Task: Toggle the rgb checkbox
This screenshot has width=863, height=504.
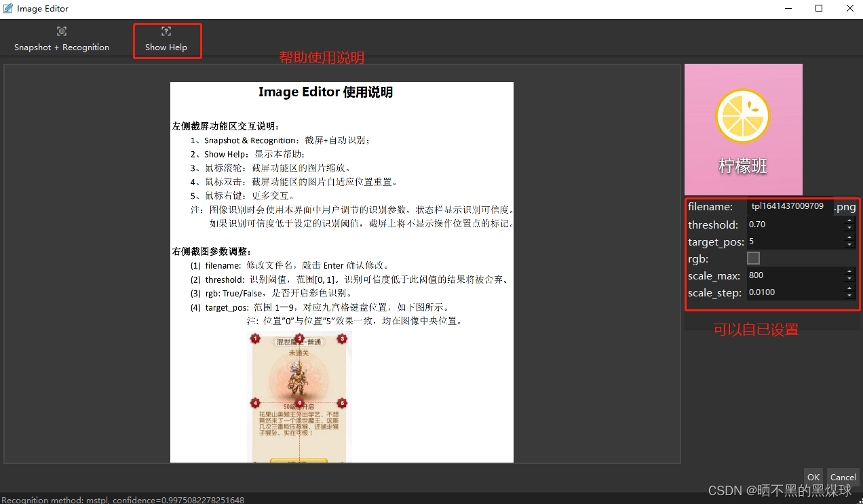Action: tap(753, 258)
